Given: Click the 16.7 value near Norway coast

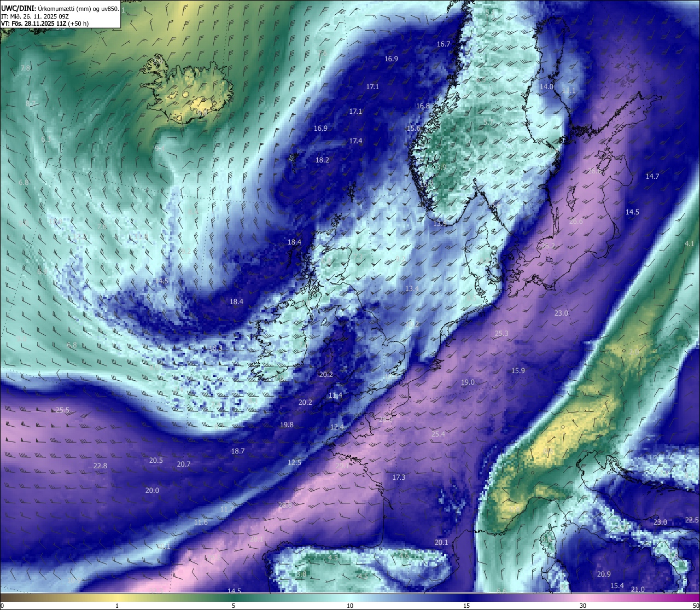Looking at the screenshot, I should pyautogui.click(x=444, y=44).
